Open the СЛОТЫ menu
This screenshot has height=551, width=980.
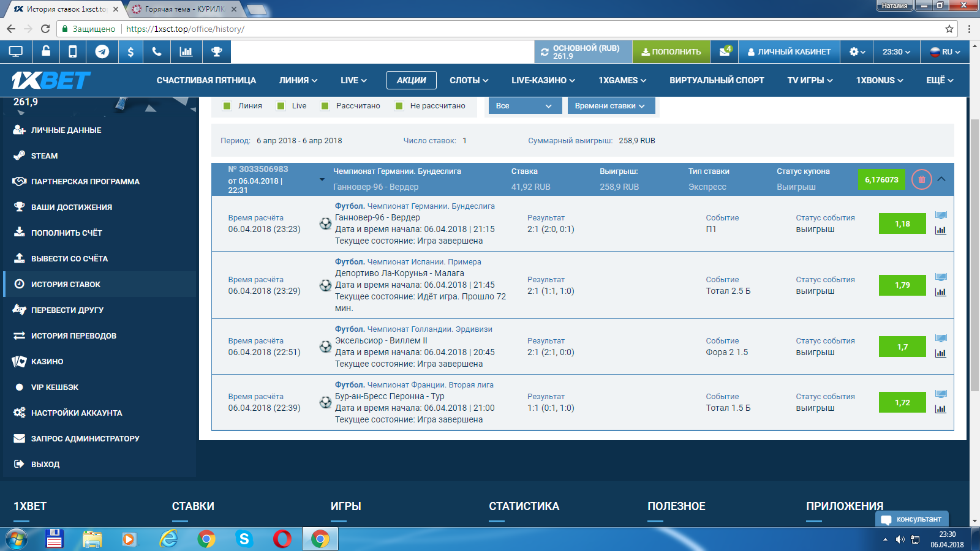tap(469, 80)
